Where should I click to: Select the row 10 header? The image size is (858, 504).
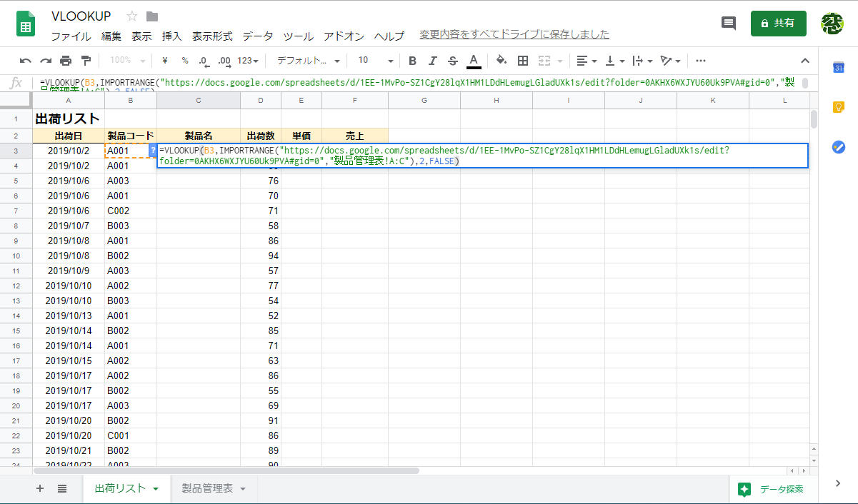click(x=16, y=256)
